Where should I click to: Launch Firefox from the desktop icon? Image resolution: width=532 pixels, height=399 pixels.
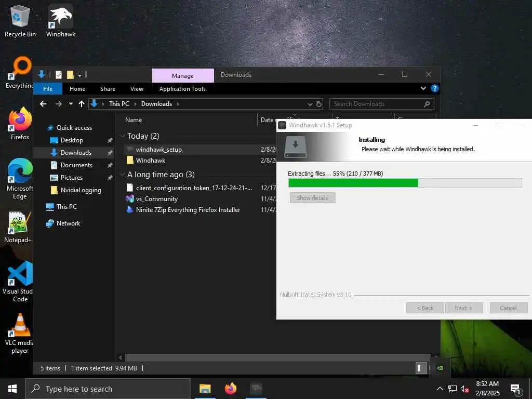pos(20,124)
